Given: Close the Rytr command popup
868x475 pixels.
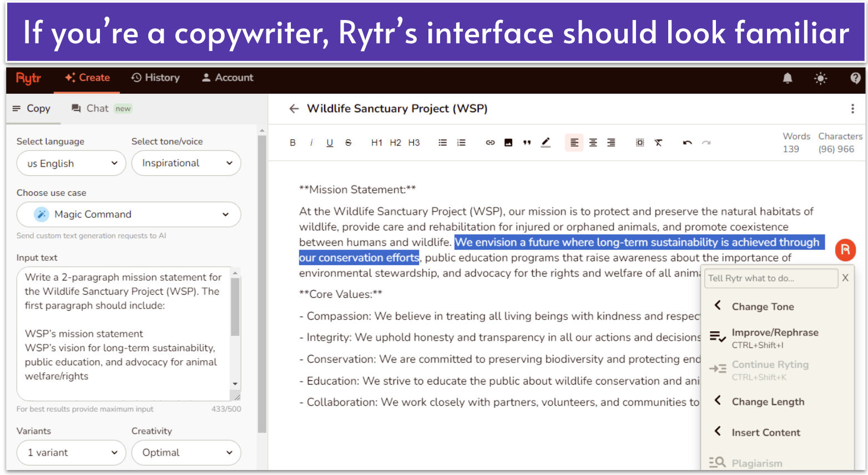Looking at the screenshot, I should (845, 278).
